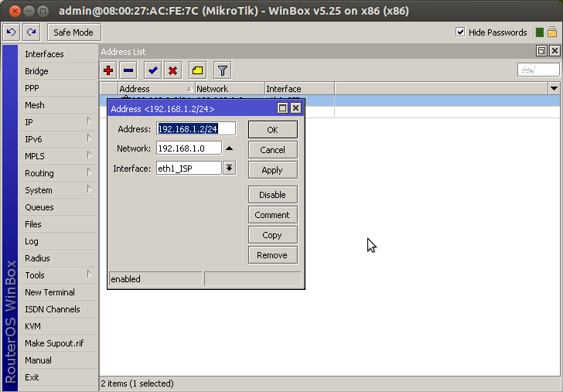Enable Safe Mode
The height and width of the screenshot is (392, 563).
tap(73, 32)
